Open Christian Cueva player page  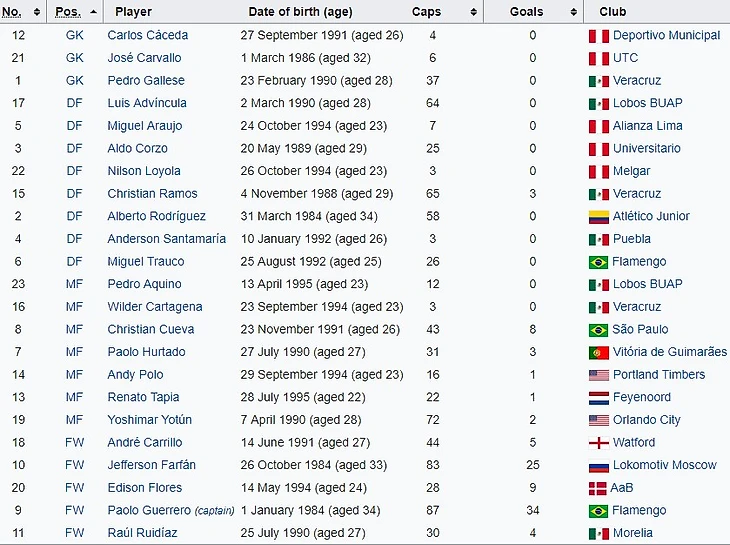click(x=150, y=330)
